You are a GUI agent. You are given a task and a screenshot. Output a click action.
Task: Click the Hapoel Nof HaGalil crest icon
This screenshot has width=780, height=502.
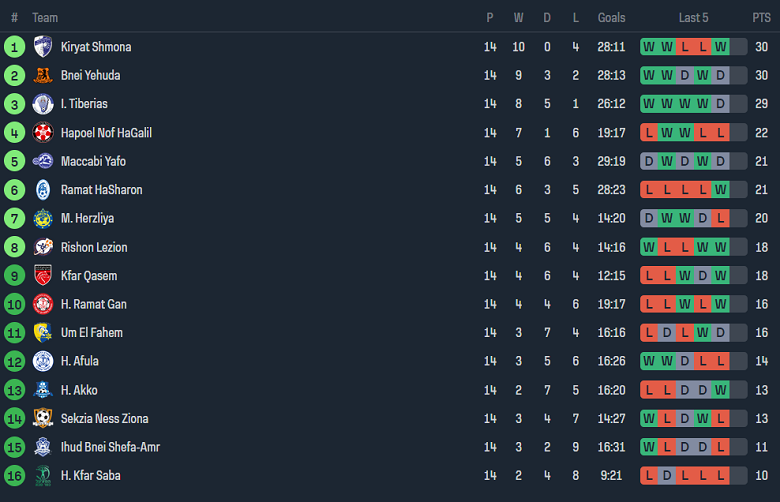(42, 133)
